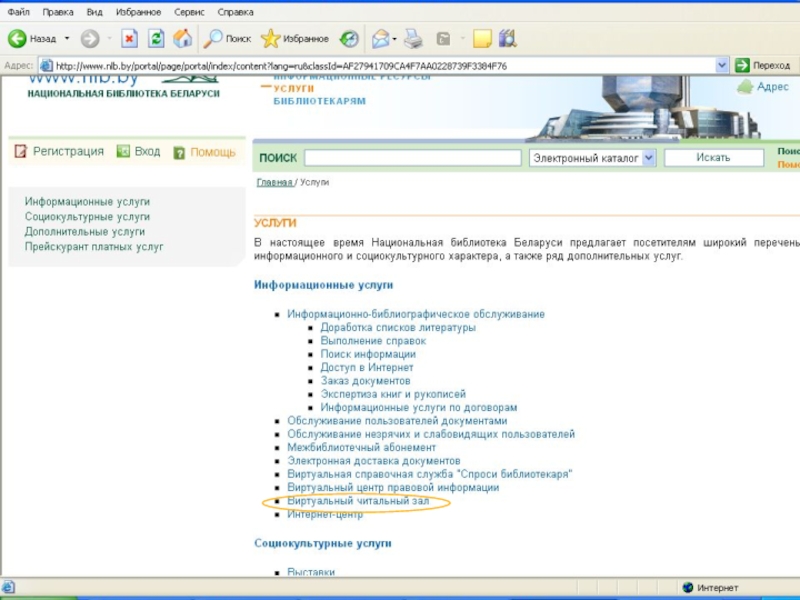Click the Искать search button

[x=713, y=158]
